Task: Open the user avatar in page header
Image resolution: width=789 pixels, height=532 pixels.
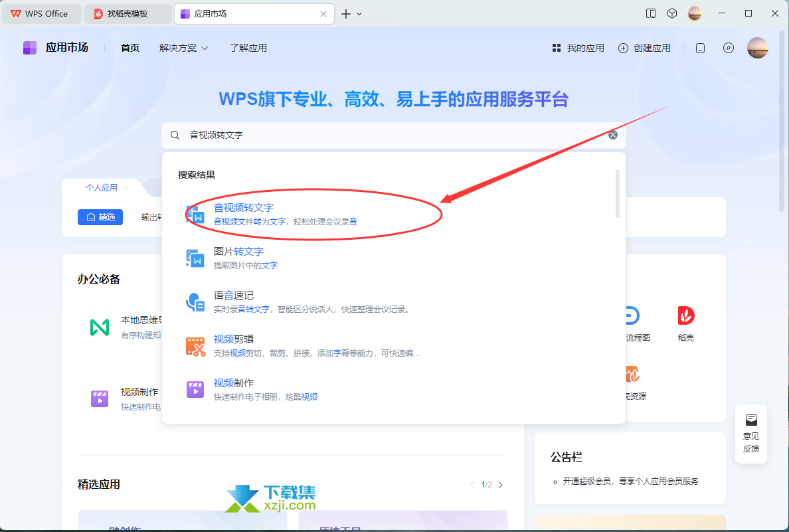Action: click(758, 48)
